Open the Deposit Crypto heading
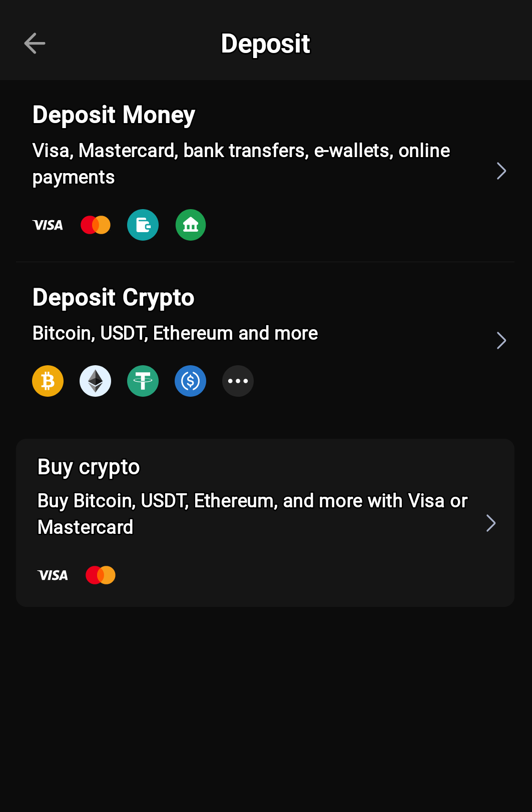 (113, 298)
